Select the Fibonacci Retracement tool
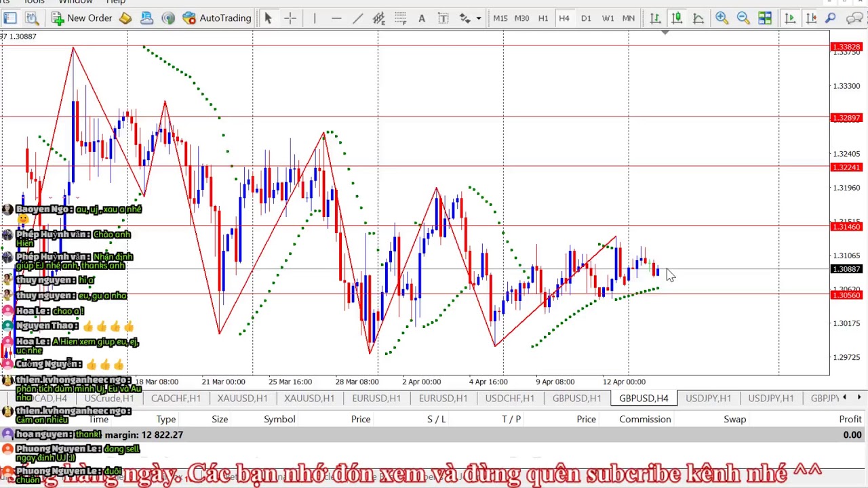Viewport: 868px width, 488px height. 400,18
